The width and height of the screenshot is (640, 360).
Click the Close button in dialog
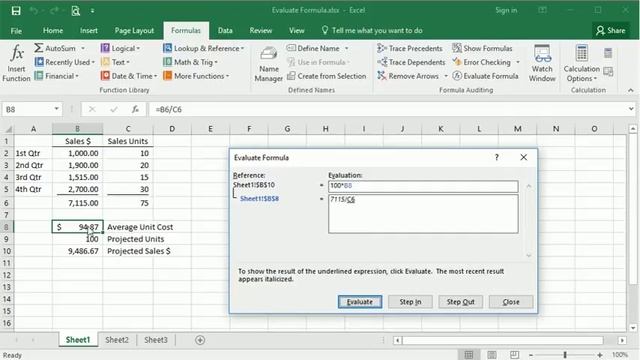point(511,302)
